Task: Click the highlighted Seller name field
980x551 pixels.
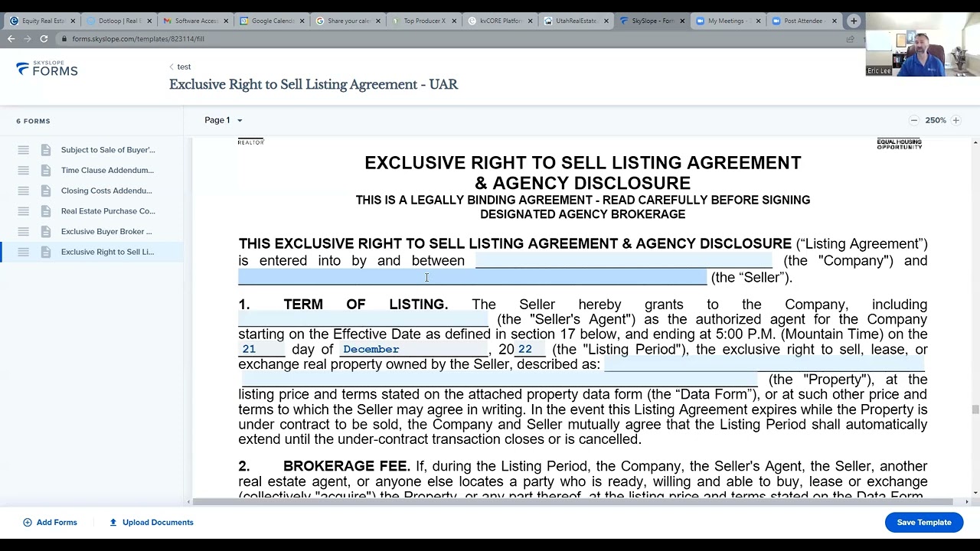Action: pyautogui.click(x=472, y=277)
